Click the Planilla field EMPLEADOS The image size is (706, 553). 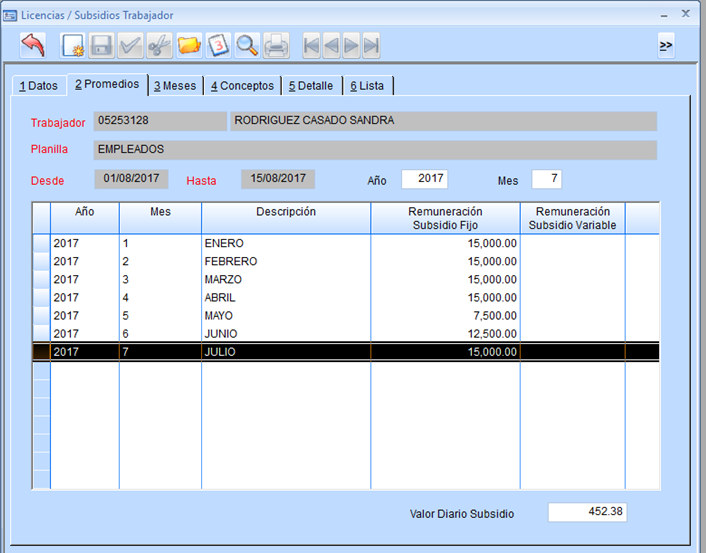(375, 150)
